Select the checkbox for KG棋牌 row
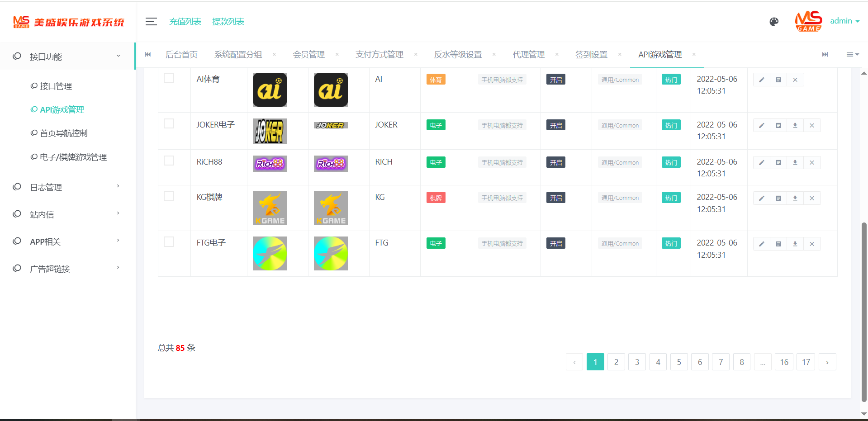This screenshot has height=421, width=868. (x=169, y=196)
